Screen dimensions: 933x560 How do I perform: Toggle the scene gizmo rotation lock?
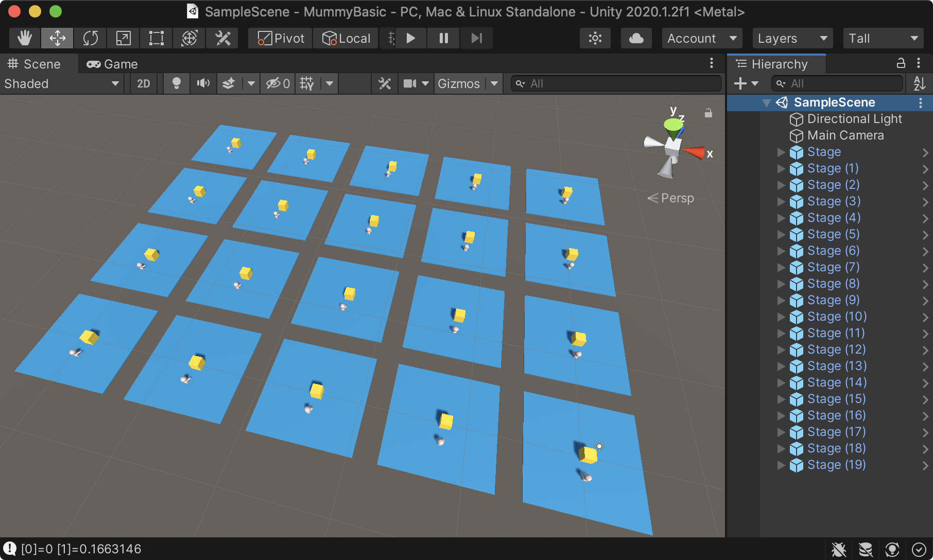[709, 113]
